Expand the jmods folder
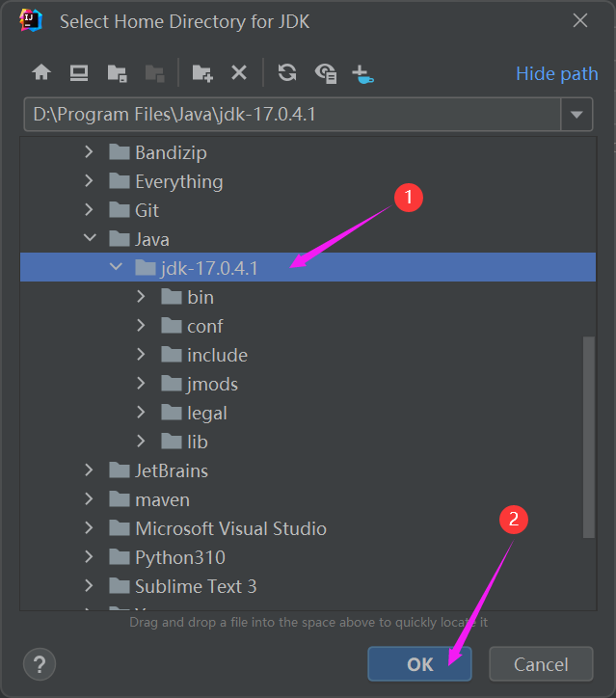616x698 pixels. click(x=141, y=384)
